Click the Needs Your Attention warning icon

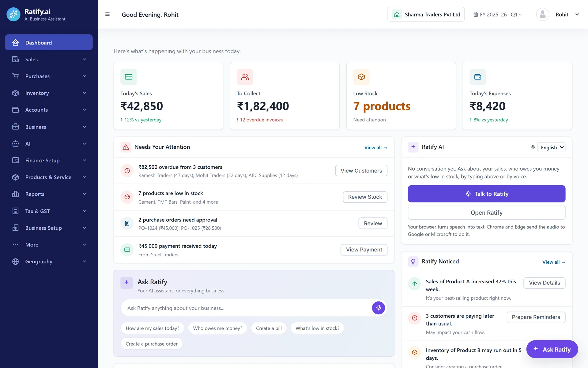(x=126, y=147)
